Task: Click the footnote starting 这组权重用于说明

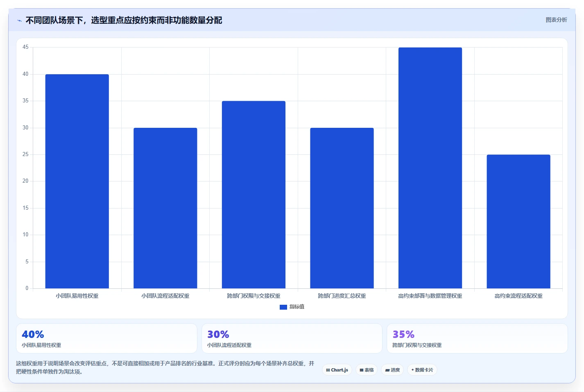Action: [x=165, y=367]
